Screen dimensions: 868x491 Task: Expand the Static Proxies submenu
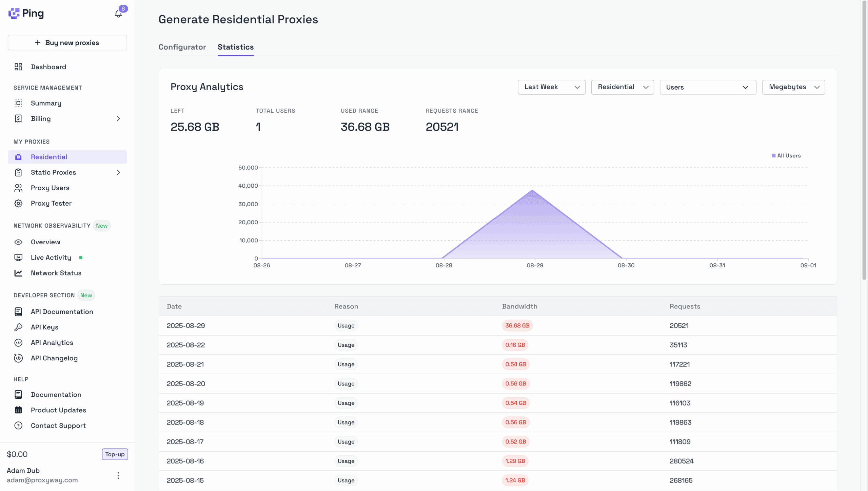[118, 172]
